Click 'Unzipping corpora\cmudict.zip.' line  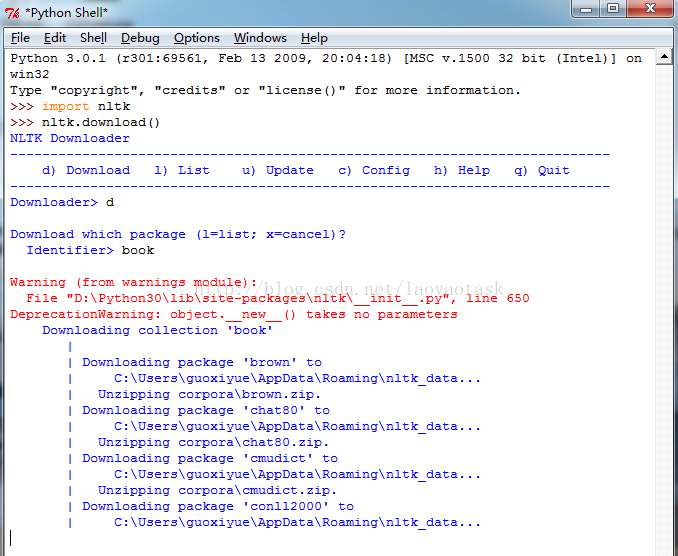(217, 490)
